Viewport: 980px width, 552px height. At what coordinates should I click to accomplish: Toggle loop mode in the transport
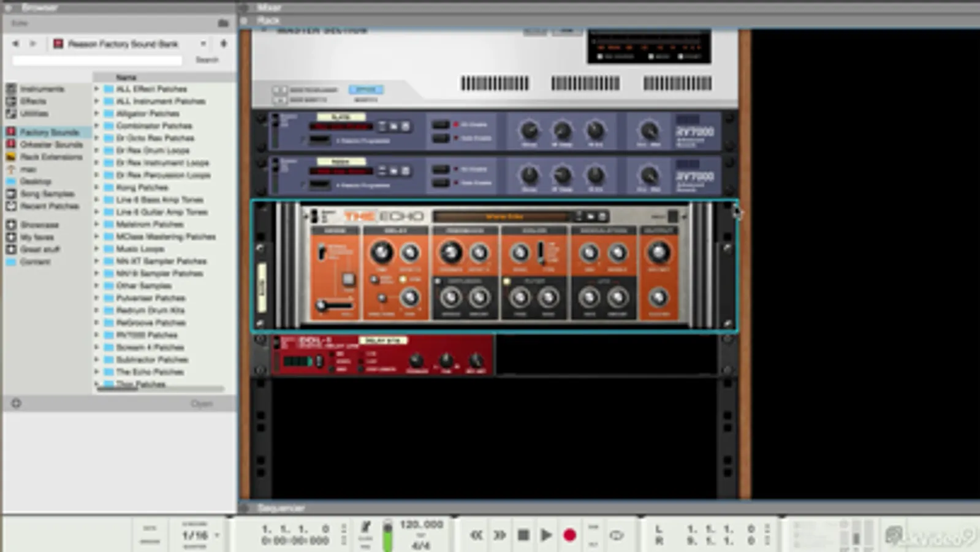[x=617, y=535]
